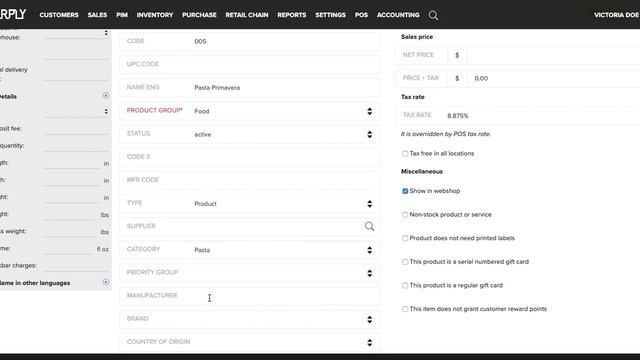Image resolution: width=640 pixels, height=360 pixels.
Task: Click the Supplier field search magnifier
Action: pos(369,227)
